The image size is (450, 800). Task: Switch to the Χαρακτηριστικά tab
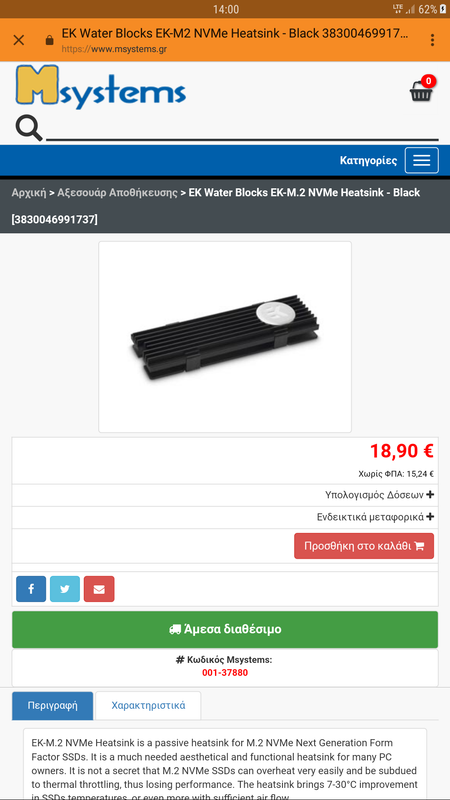click(148, 706)
